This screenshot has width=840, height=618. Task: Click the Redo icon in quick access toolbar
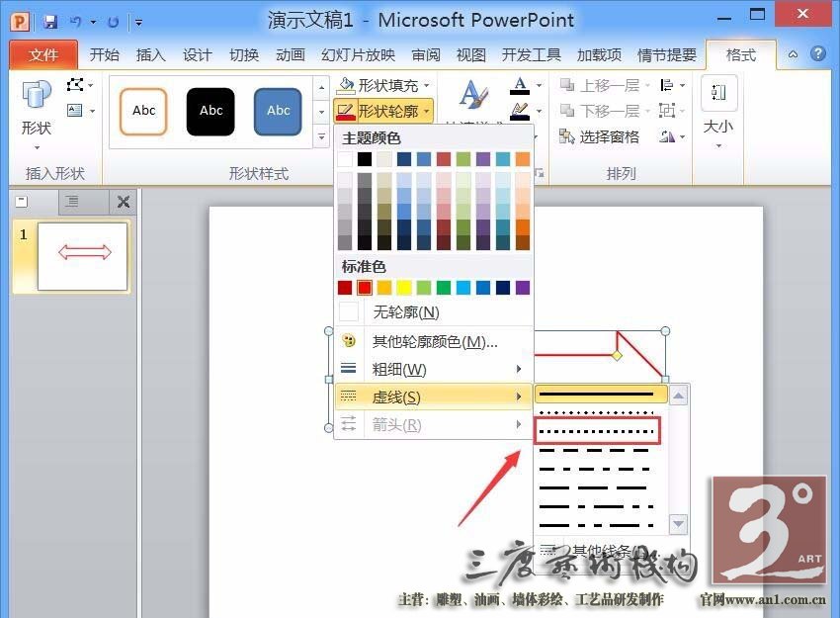tap(113, 22)
